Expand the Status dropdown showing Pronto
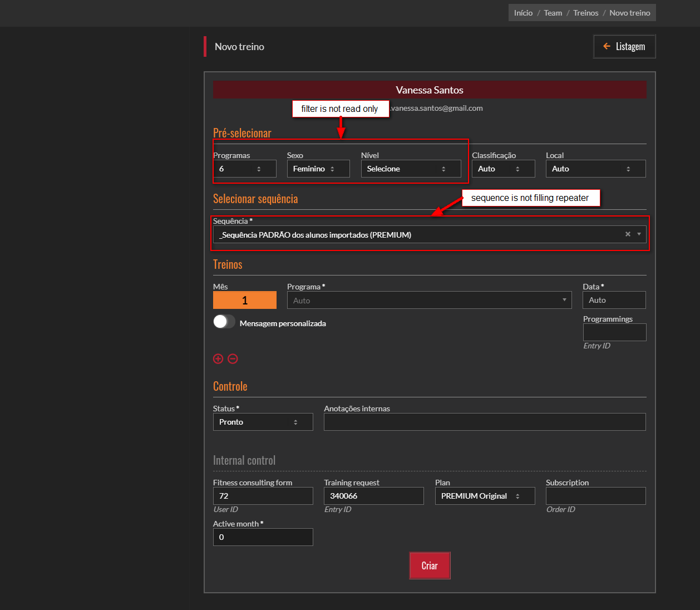 click(263, 422)
